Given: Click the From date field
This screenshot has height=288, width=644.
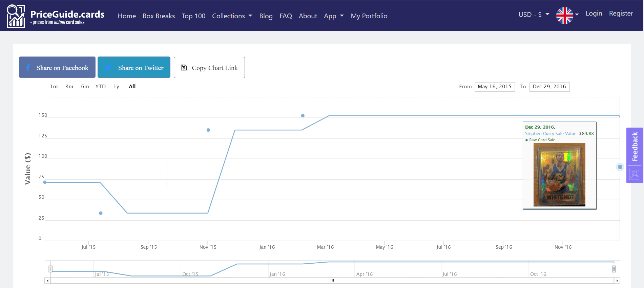Looking at the screenshot, I should (x=495, y=87).
